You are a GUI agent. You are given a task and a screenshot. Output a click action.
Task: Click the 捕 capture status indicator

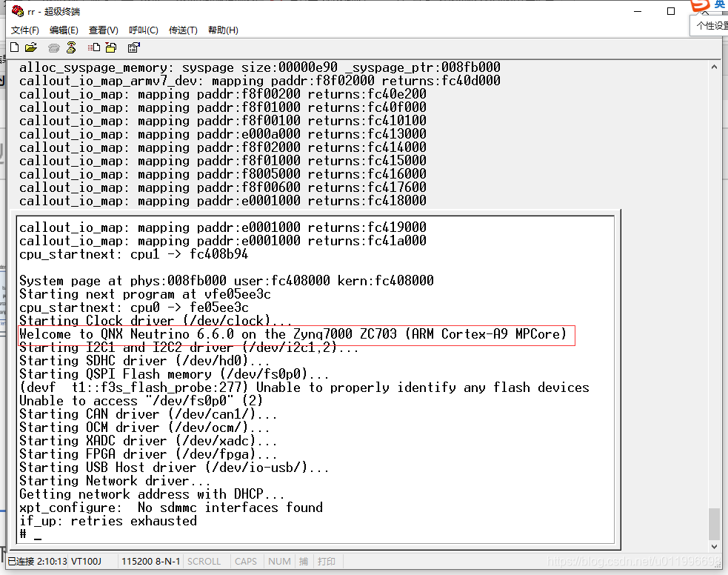coord(304,561)
